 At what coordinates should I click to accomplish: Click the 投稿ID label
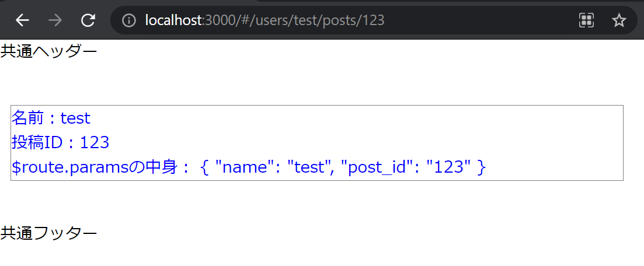tap(37, 143)
